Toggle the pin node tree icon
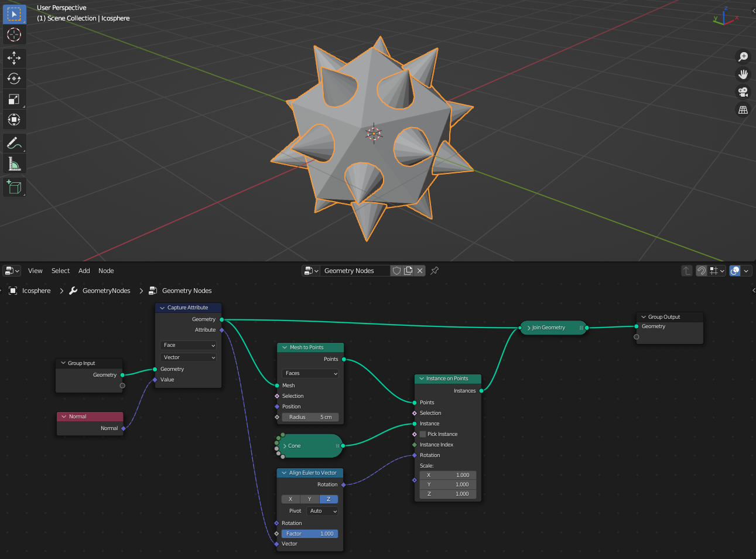Viewport: 756px width, 559px height. point(435,271)
